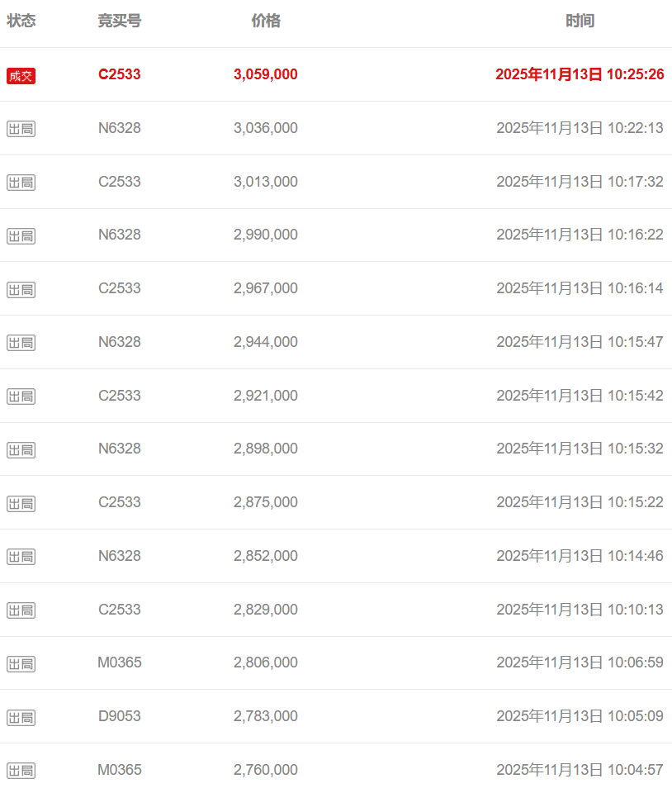Select the 出局 badge for bid 2,990,000
Image resolution: width=672 pixels, height=793 pixels.
point(21,236)
